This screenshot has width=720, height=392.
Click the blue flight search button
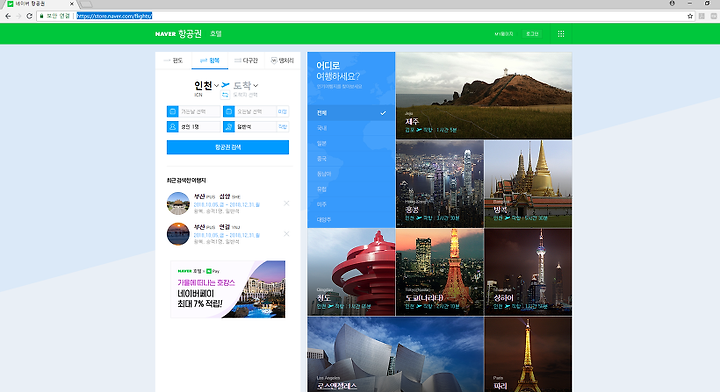coord(228,147)
